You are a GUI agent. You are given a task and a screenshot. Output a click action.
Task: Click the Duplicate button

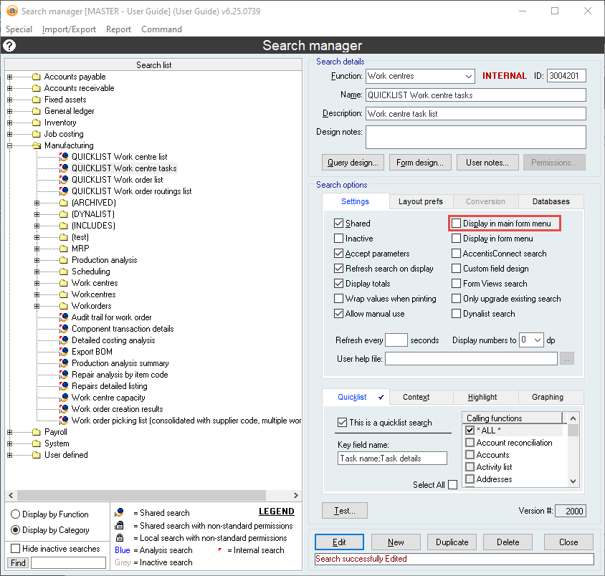click(452, 542)
